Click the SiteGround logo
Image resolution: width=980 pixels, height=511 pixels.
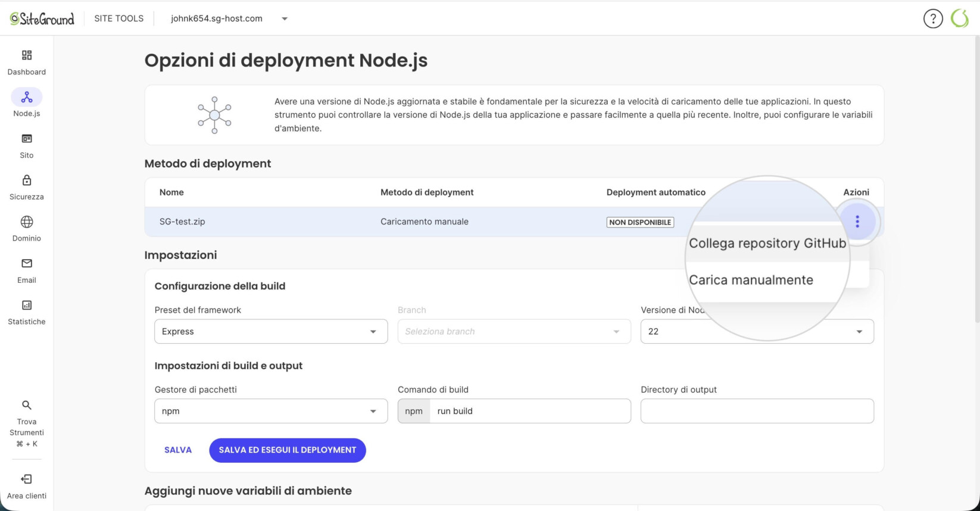coord(42,18)
